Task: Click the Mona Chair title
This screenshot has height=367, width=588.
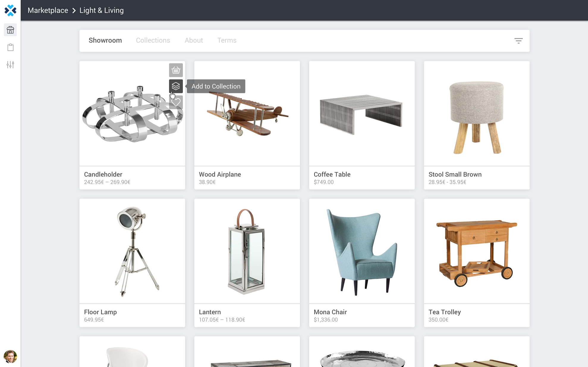Action: (330, 312)
